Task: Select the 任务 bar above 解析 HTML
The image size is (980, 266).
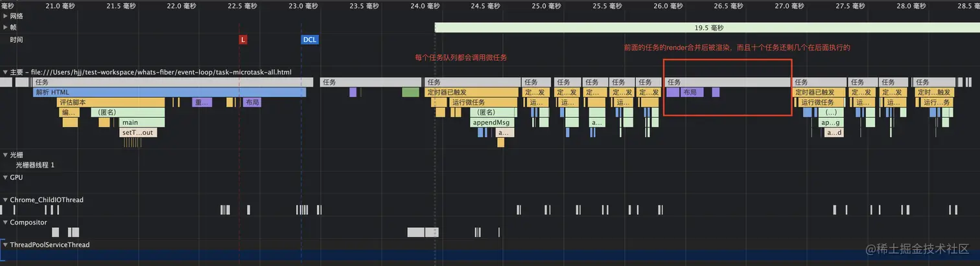Action: 173,82
